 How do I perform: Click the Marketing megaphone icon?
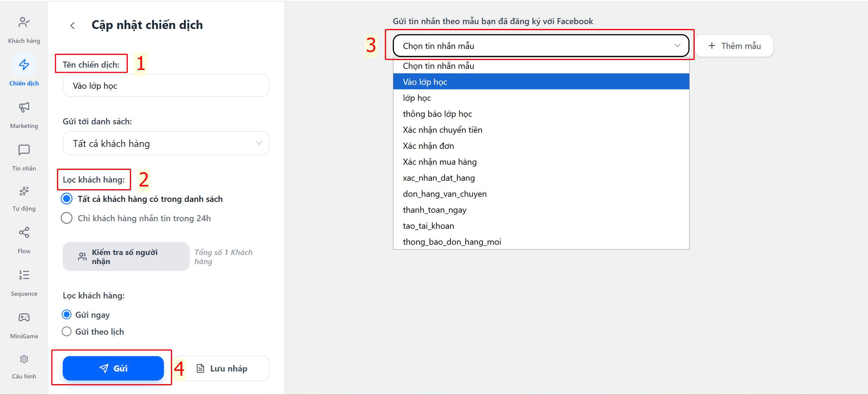24,108
